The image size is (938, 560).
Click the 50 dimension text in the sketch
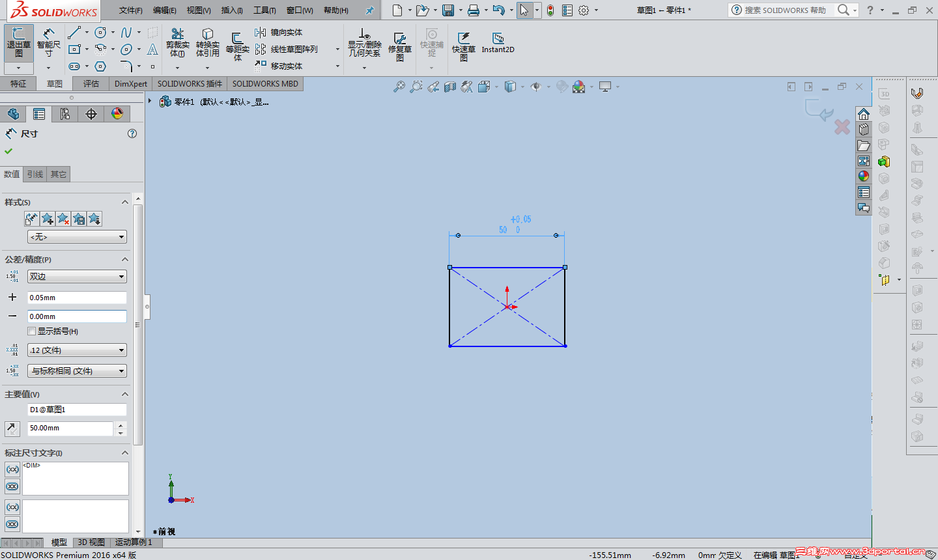point(503,230)
